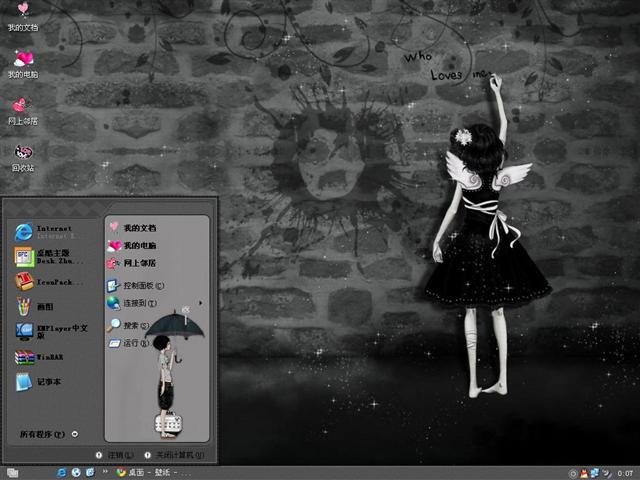
Task: Open 控制面板 in the Start menu
Action: pos(143,285)
